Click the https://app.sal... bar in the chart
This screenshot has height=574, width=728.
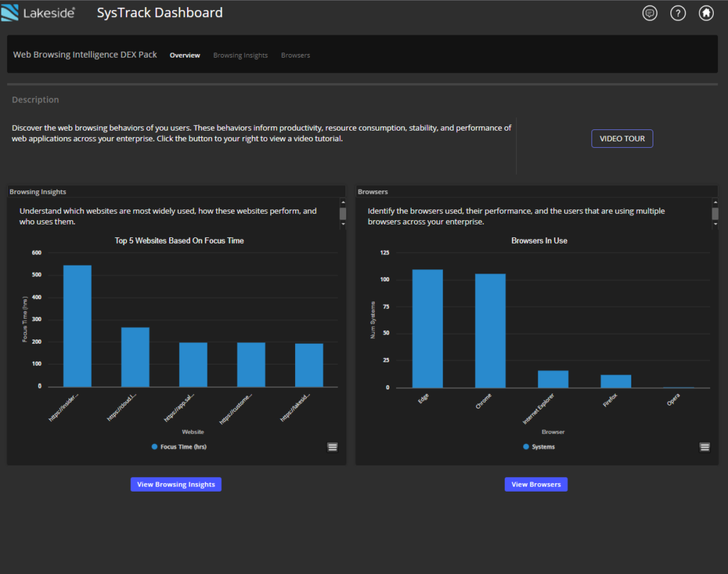[x=193, y=364]
